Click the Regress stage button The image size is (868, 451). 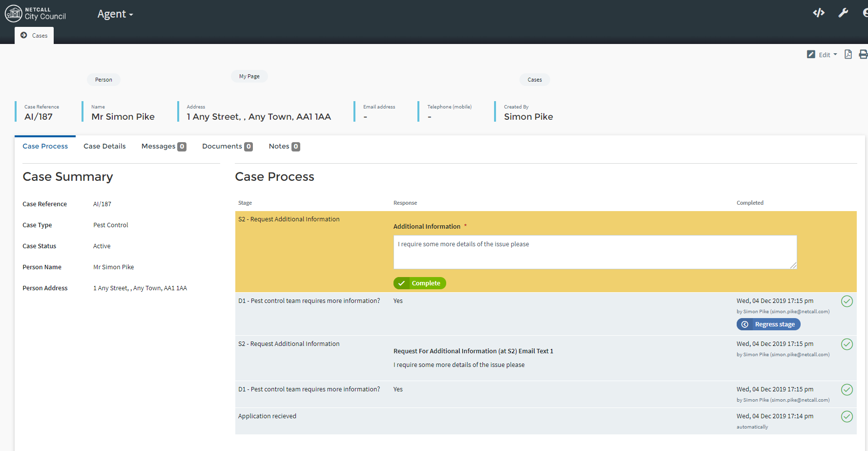[x=768, y=324]
